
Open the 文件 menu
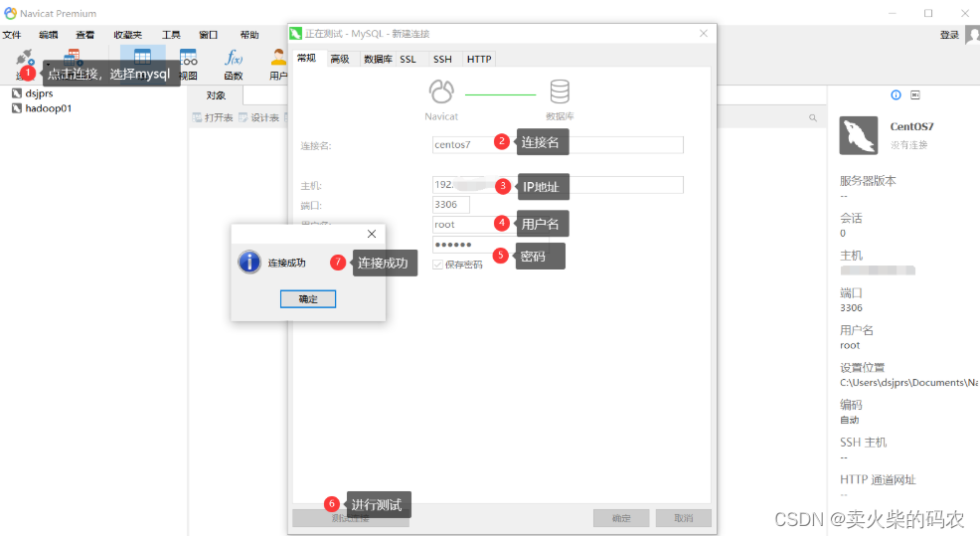[12, 35]
